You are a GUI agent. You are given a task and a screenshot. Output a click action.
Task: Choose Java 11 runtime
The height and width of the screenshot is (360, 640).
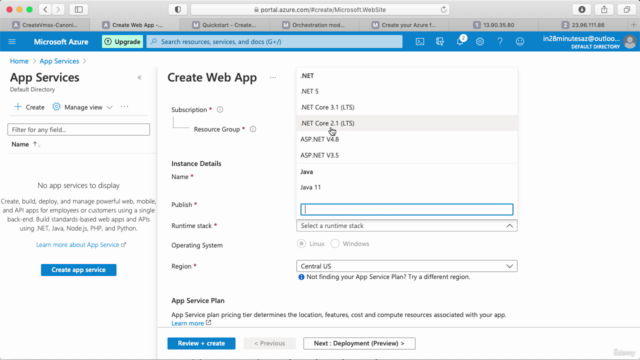pos(407,187)
